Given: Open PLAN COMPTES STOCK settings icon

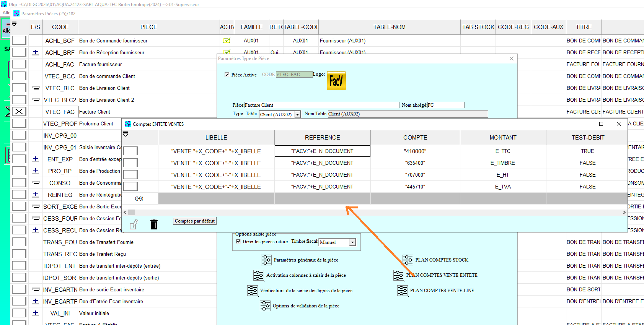Looking at the screenshot, I should (408, 260).
